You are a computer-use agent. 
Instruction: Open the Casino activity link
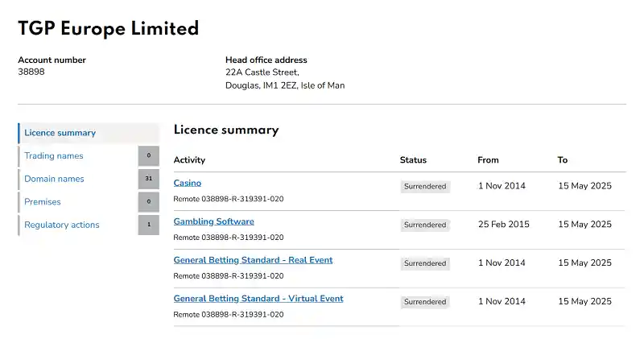(188, 183)
